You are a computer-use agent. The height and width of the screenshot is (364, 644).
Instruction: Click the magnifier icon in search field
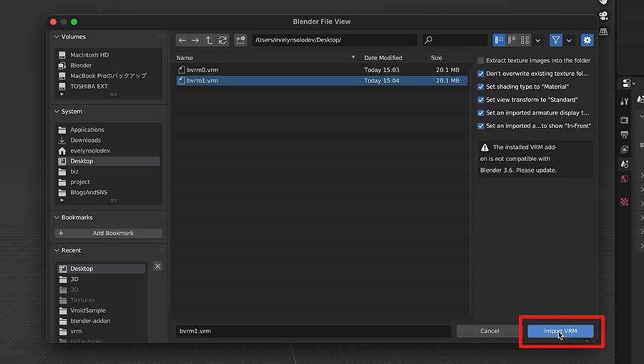(429, 40)
